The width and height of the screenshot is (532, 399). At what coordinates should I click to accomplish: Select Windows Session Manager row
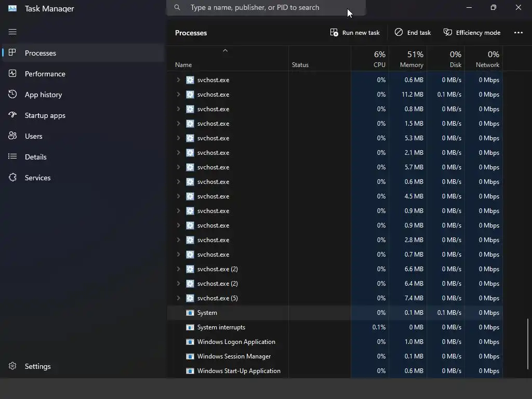335,356
